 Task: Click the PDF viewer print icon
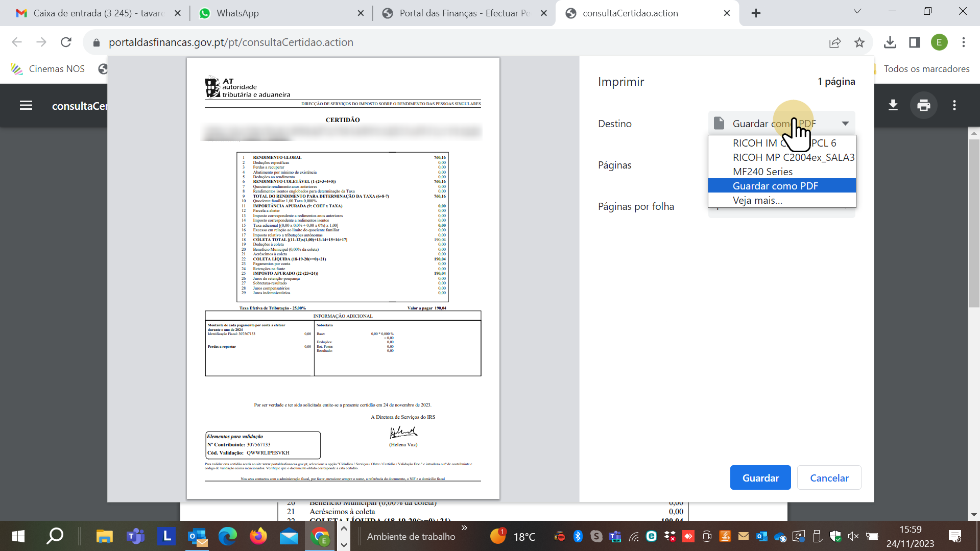923,106
